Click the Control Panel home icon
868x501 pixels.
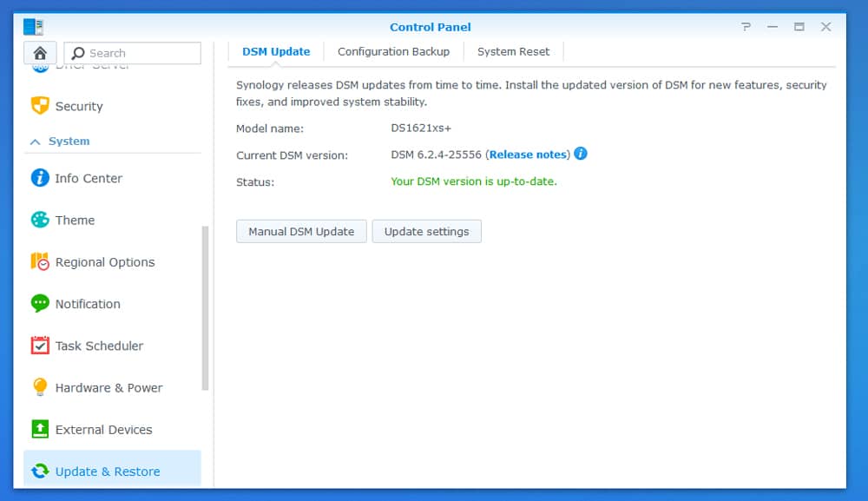[40, 53]
